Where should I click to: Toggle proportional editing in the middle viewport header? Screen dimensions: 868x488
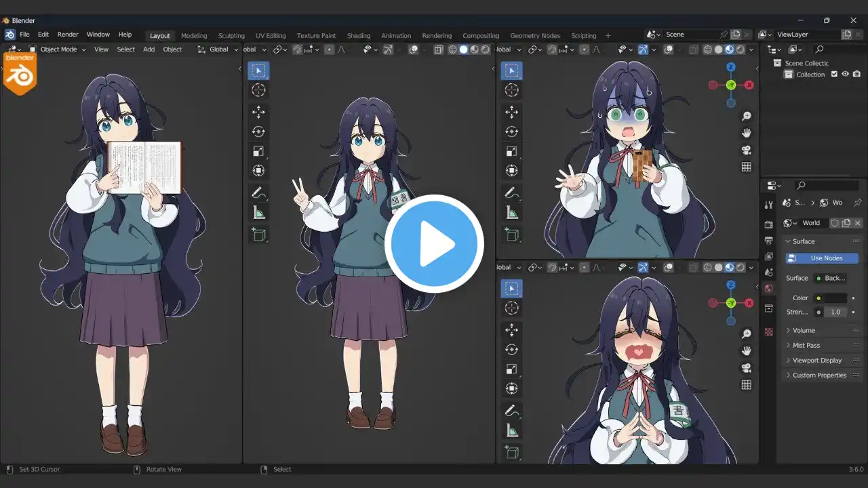[x=330, y=49]
